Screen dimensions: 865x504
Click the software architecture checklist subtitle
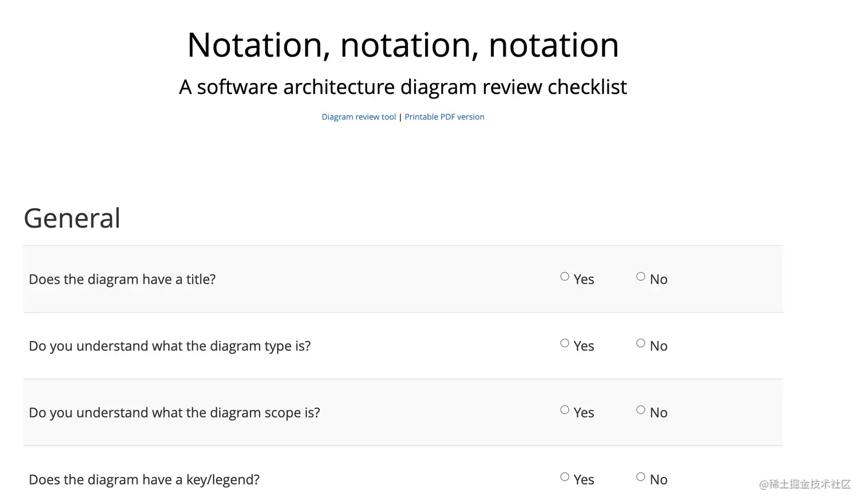[x=403, y=87]
